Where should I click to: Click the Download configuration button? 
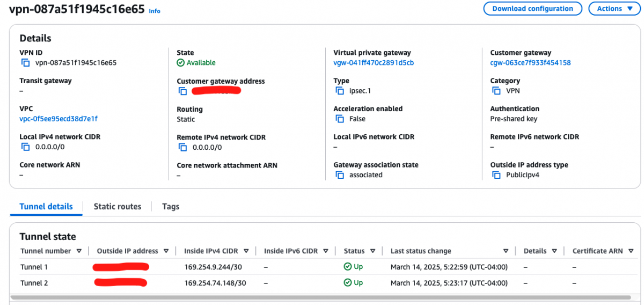tap(532, 9)
